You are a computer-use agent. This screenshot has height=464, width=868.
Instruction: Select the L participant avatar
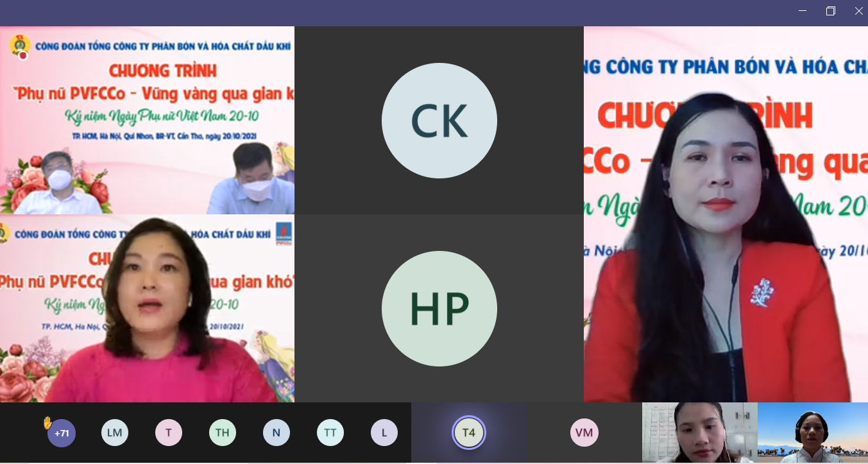coord(384,433)
